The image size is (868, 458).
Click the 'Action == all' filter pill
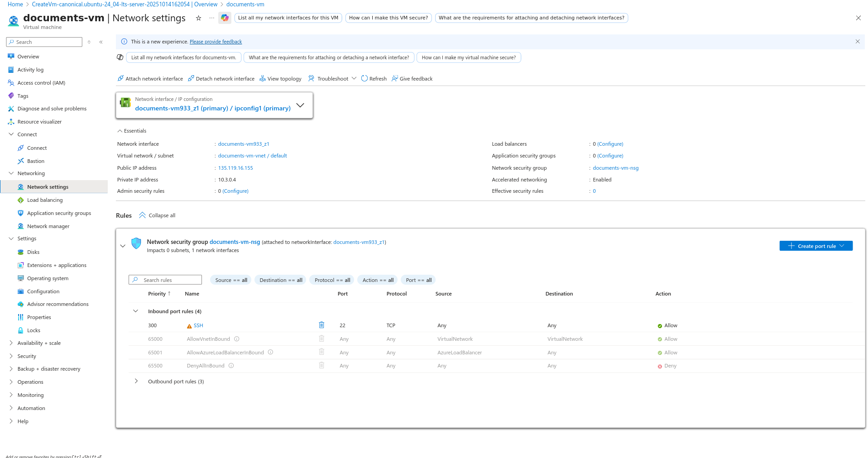tap(378, 280)
